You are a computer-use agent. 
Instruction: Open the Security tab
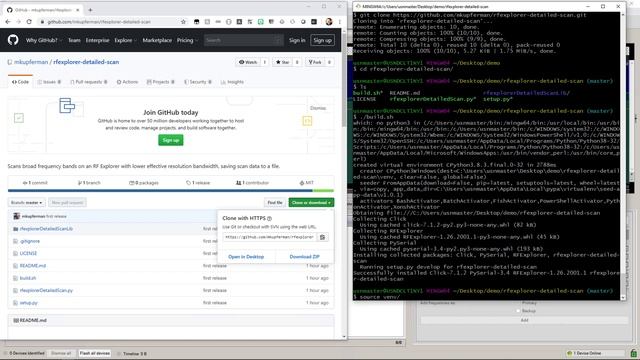point(198,82)
